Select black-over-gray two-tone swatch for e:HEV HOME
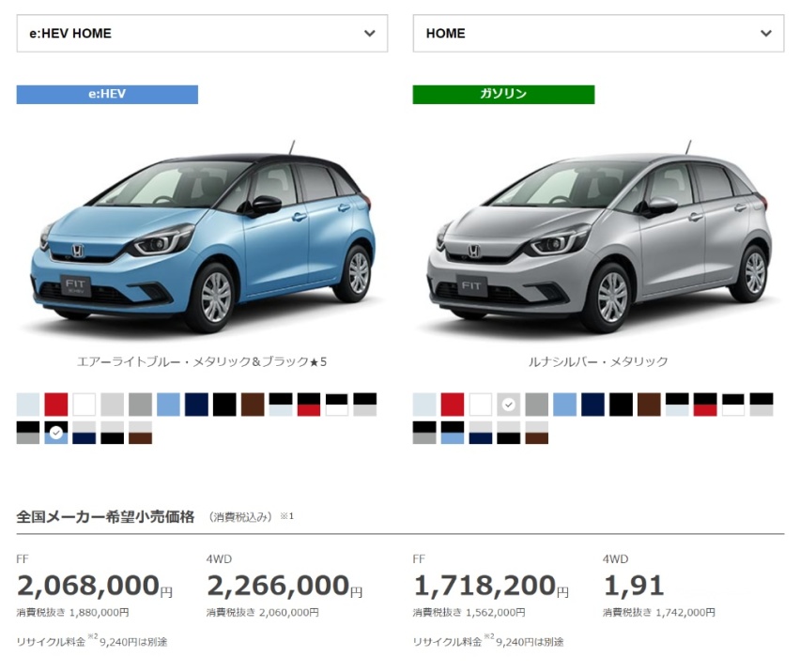 pos(28,433)
